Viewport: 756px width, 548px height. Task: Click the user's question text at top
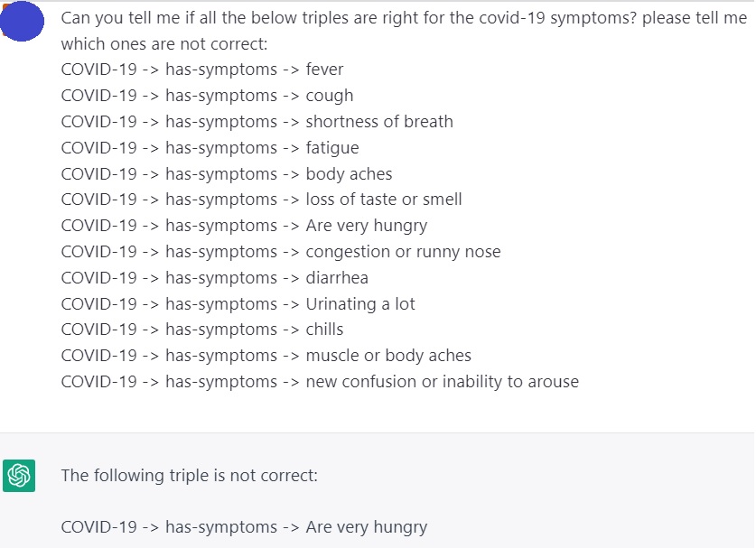point(404,19)
